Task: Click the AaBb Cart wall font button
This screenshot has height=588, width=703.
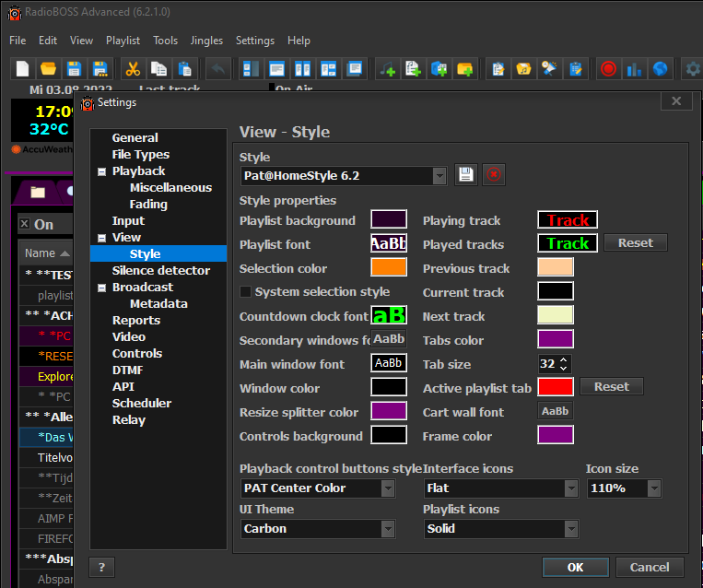Action: (555, 411)
